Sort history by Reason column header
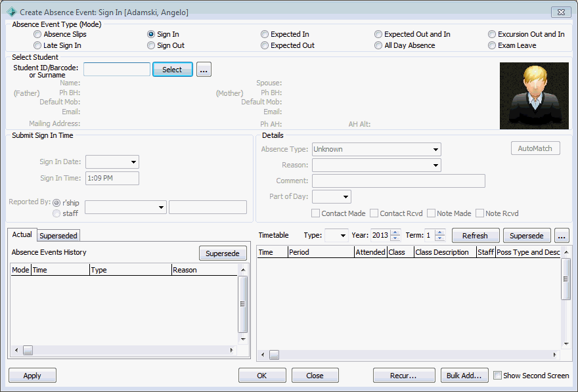Viewport: 578px width, 392px height. tap(204, 270)
